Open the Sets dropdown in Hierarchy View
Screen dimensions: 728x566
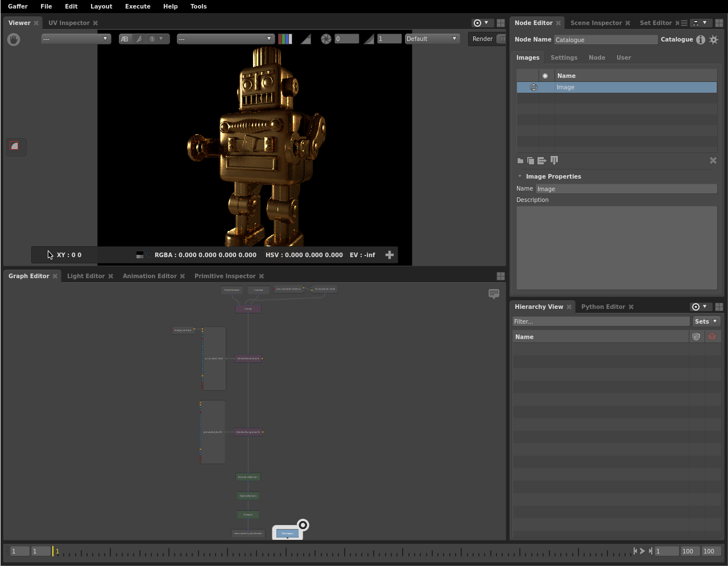706,321
